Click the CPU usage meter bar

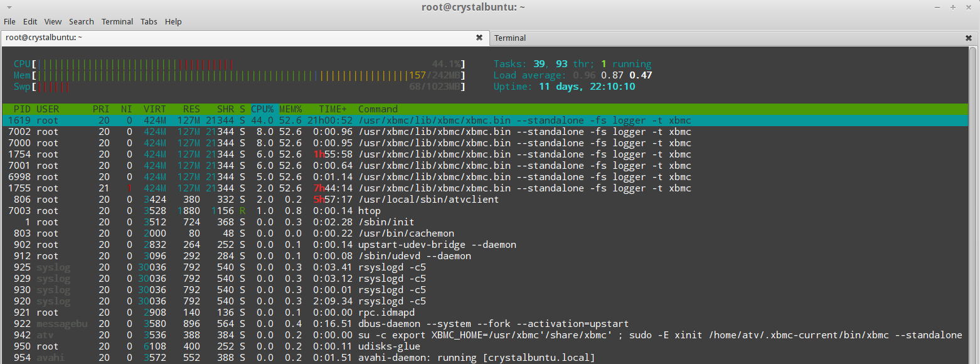pyautogui.click(x=240, y=64)
